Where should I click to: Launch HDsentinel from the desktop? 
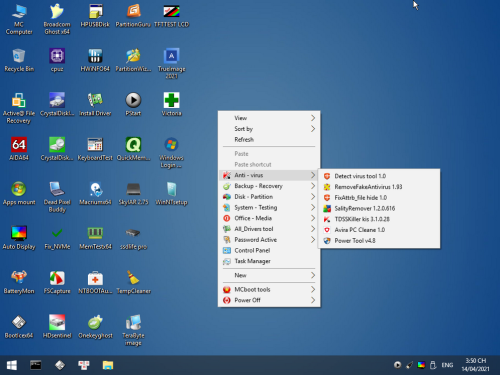pos(57,327)
